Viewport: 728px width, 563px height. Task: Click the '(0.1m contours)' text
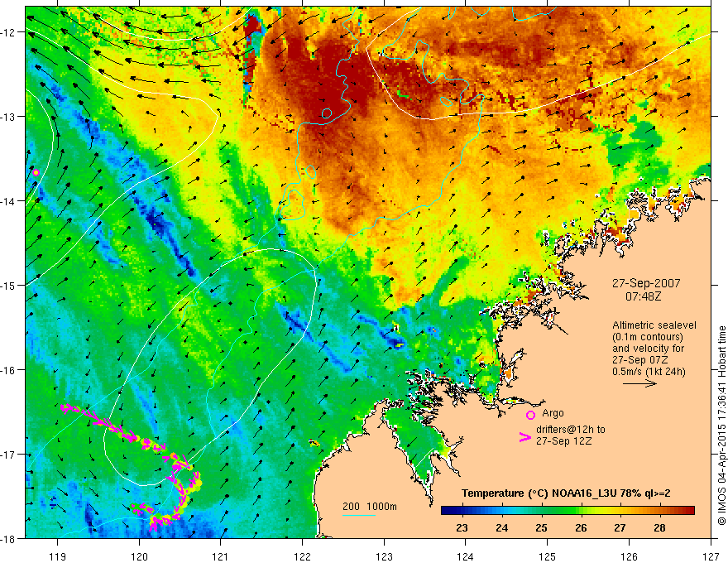[648, 337]
